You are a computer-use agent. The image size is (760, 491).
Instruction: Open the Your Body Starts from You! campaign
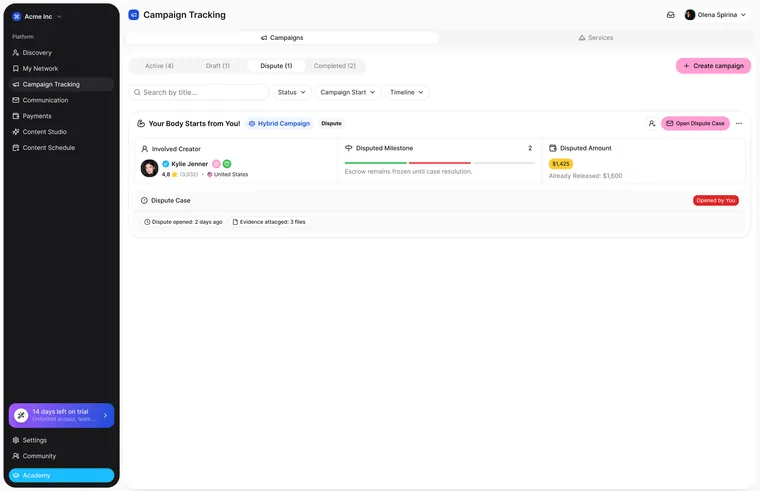[x=194, y=124]
